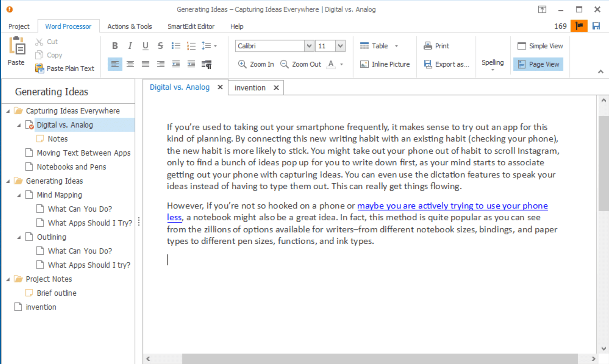Viewport: 609px width, 364px height.
Task: Close the Digital vs. Analog tab
Action: point(220,87)
